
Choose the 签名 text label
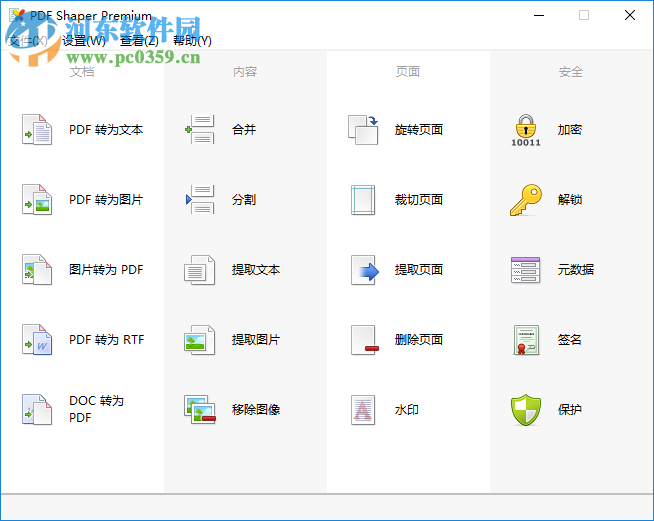pos(570,340)
